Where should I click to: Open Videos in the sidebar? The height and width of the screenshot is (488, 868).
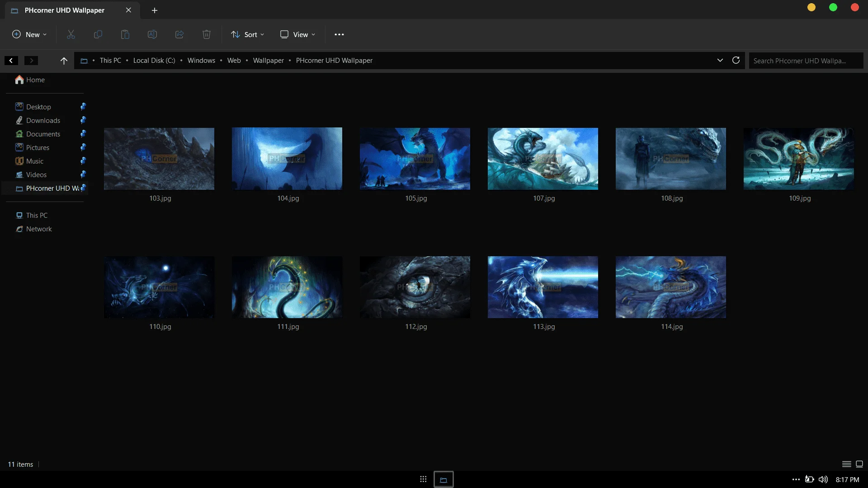click(x=31, y=174)
